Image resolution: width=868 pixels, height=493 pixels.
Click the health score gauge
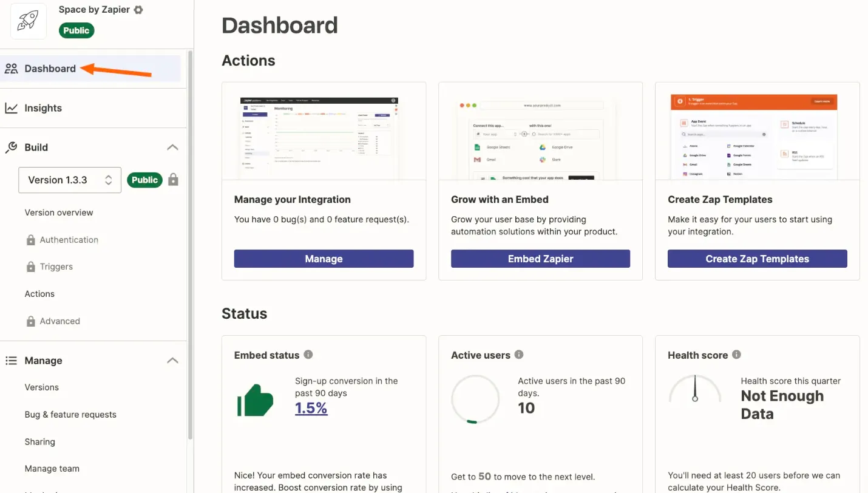click(695, 389)
